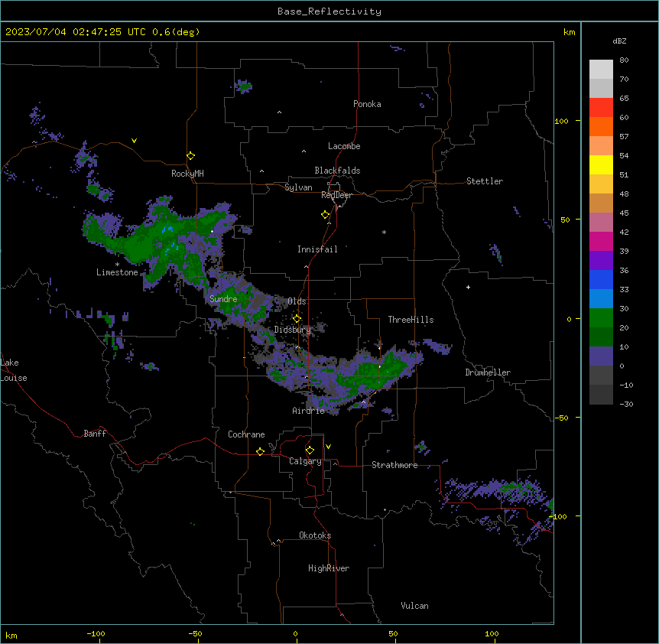Screen dimensions: 659x644
Task: Click the Innisfail label
Action: click(317, 249)
